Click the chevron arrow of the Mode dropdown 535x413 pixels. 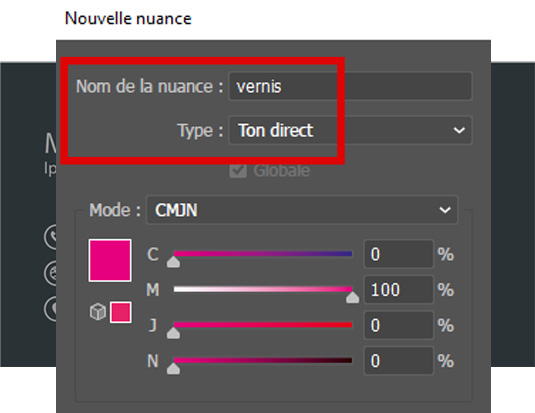(445, 210)
